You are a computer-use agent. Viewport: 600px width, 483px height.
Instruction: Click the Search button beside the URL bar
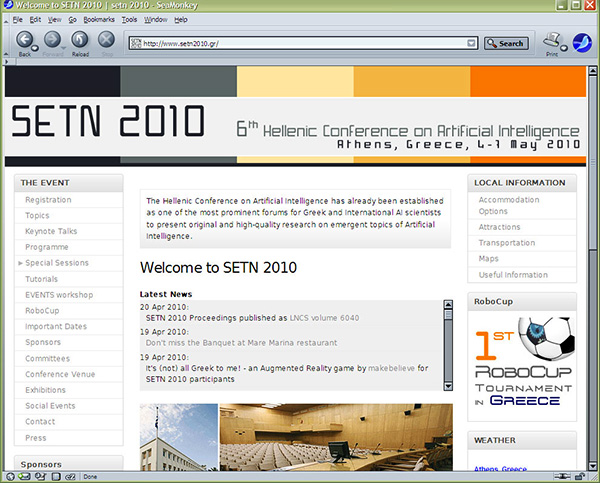click(505, 43)
